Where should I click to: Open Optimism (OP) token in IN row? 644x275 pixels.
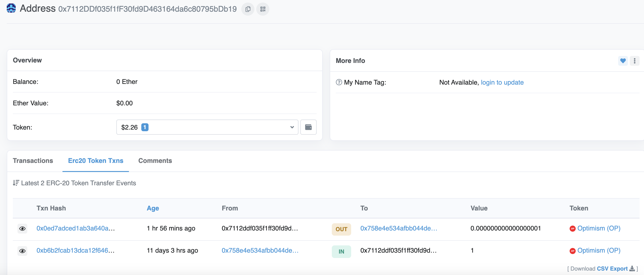pos(599,250)
